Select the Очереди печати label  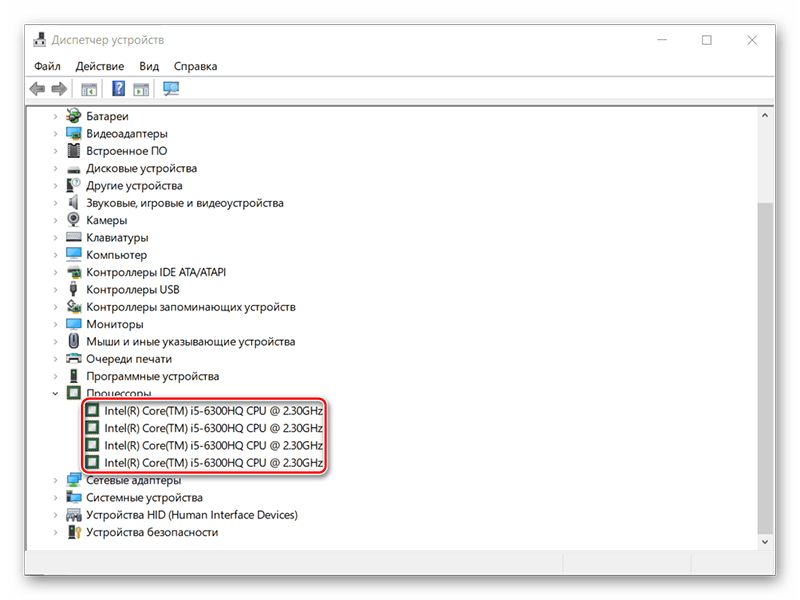129,359
